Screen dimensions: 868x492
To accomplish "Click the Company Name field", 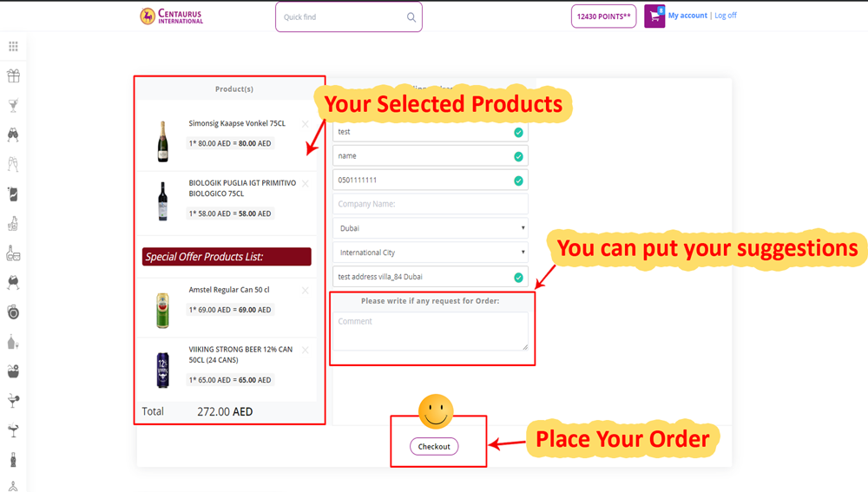I will tap(431, 204).
